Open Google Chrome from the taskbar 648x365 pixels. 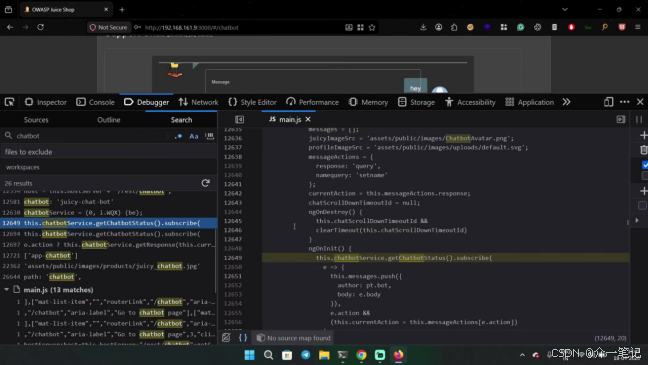[x=361, y=355]
